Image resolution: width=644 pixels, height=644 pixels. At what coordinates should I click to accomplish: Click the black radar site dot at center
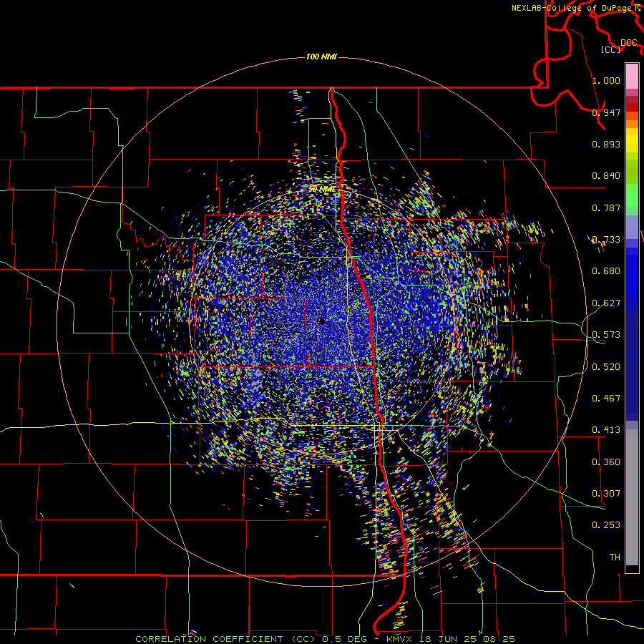[322, 321]
